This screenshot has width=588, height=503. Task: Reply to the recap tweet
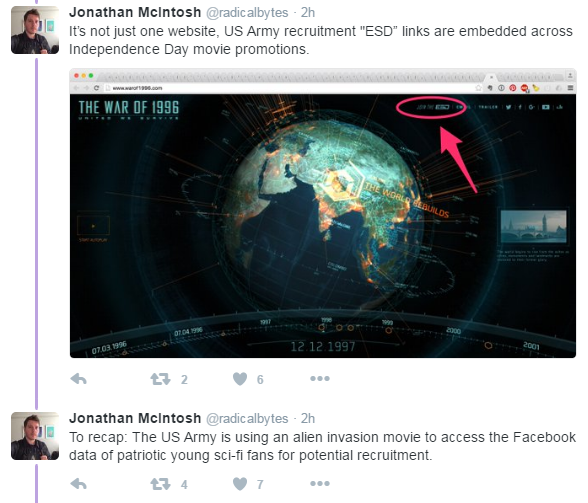click(78, 484)
